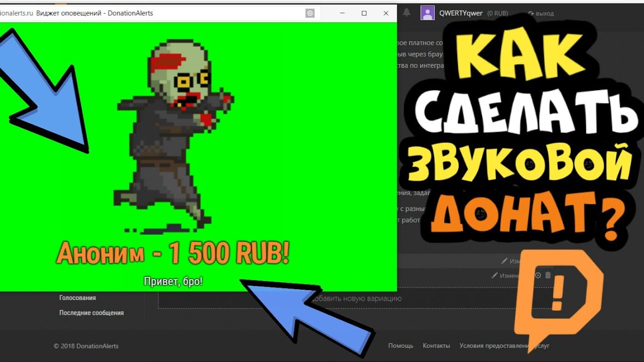644x362 pixels.
Task: Click the Аноним - 1 500 RUB! alert text
Action: (x=173, y=253)
